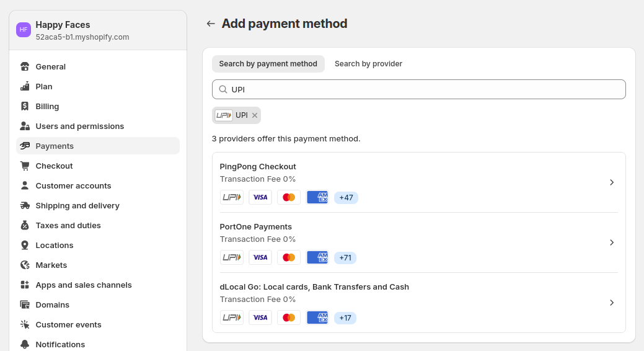Click the General store icon in sidebar
This screenshot has height=351, width=644.
[x=25, y=66]
